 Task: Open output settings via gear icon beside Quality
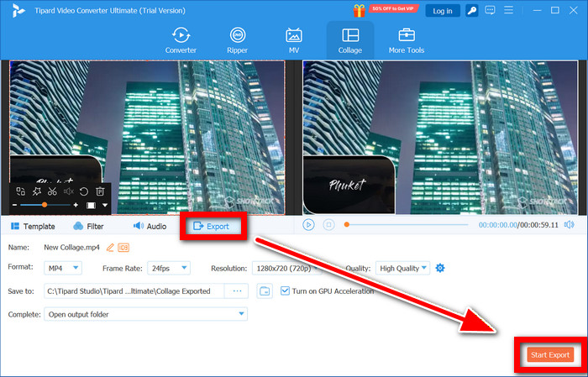point(439,268)
